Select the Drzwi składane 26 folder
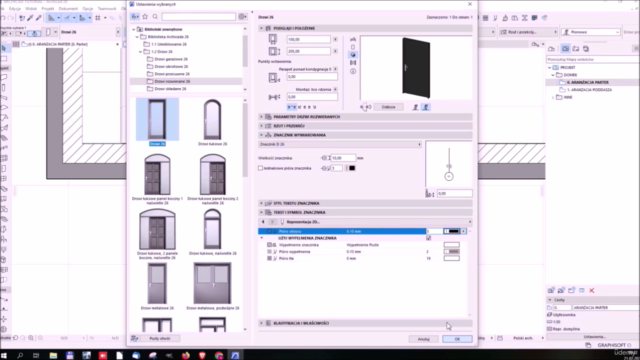This screenshot has width=640, height=360. click(170, 89)
